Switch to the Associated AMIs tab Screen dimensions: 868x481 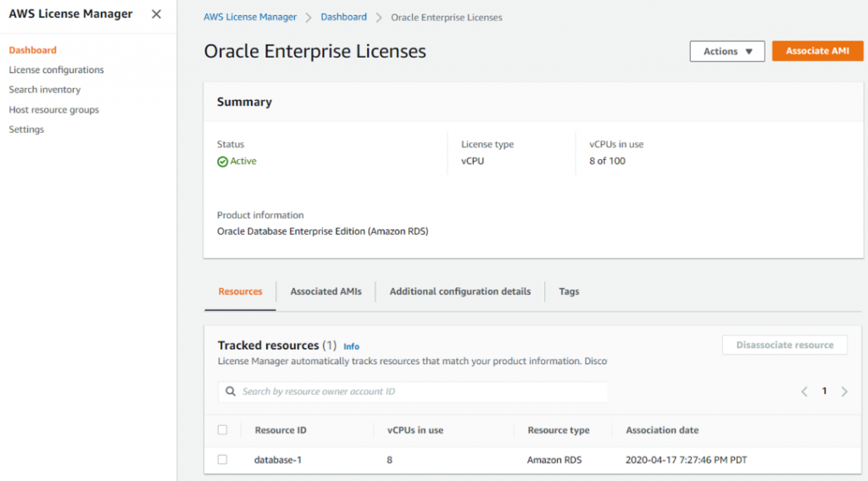tap(325, 291)
